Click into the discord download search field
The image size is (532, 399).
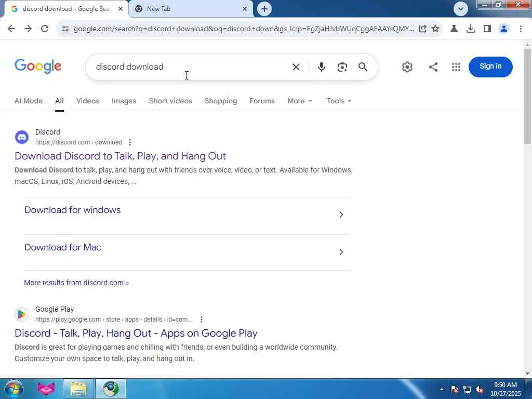(x=190, y=67)
